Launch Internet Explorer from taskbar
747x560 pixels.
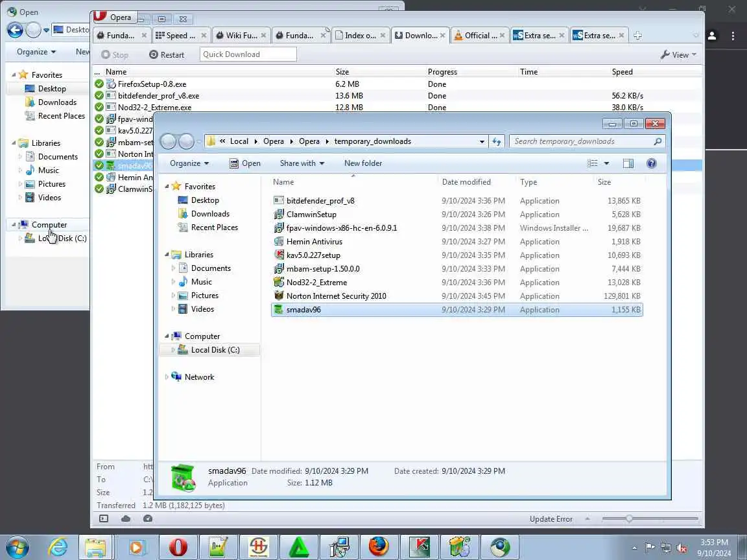[58, 546]
